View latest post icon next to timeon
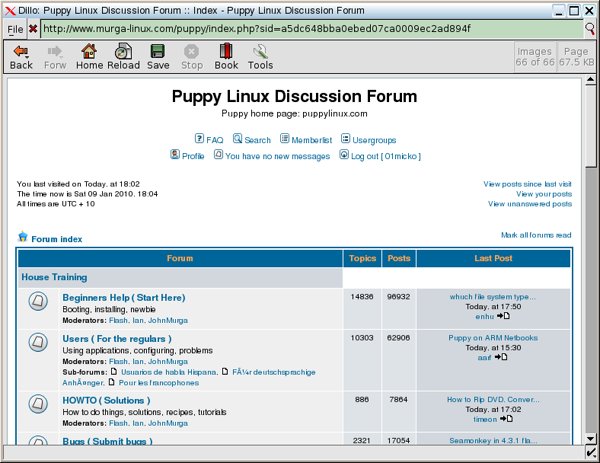The height and width of the screenshot is (463, 600). [x=506, y=419]
